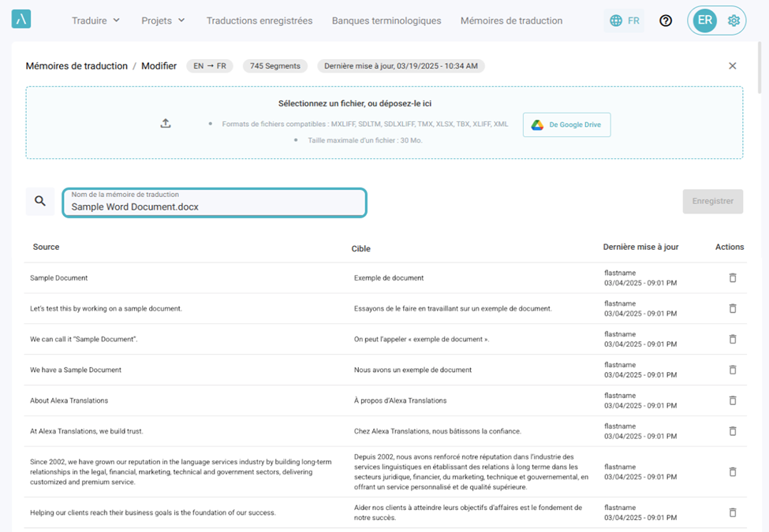Delete the 'Since 2002' segment row

[733, 472]
